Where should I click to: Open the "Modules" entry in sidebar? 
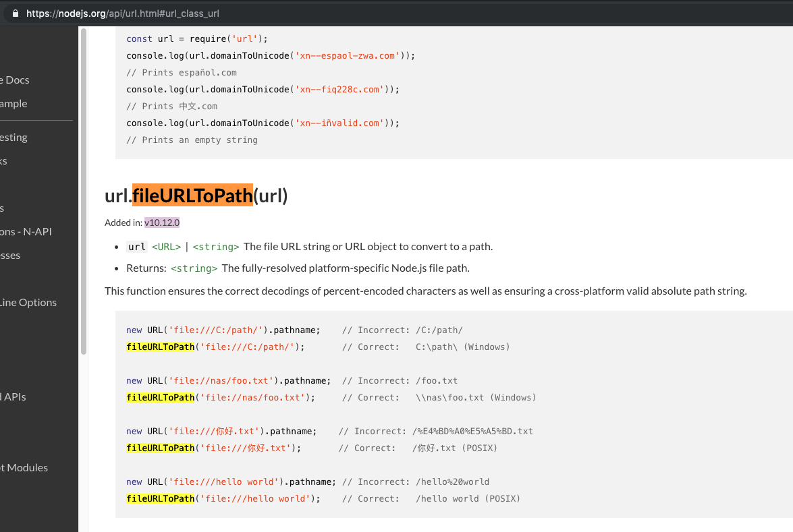point(25,467)
